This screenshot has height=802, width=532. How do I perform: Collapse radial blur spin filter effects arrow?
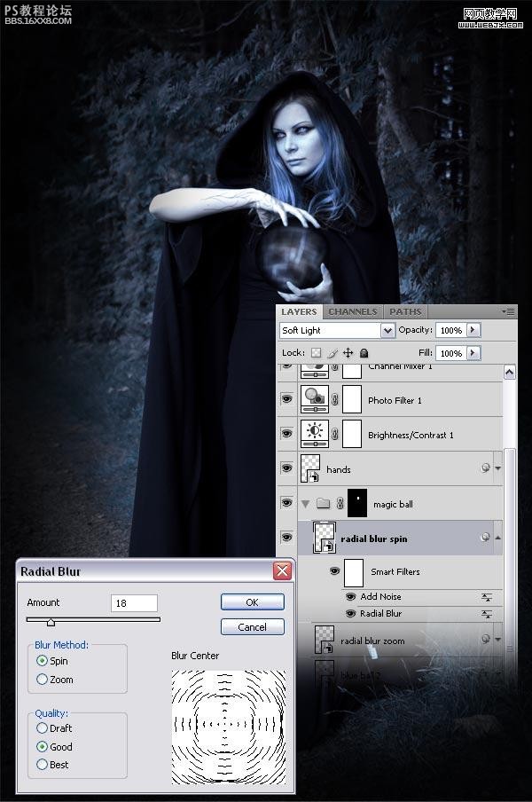[497, 538]
